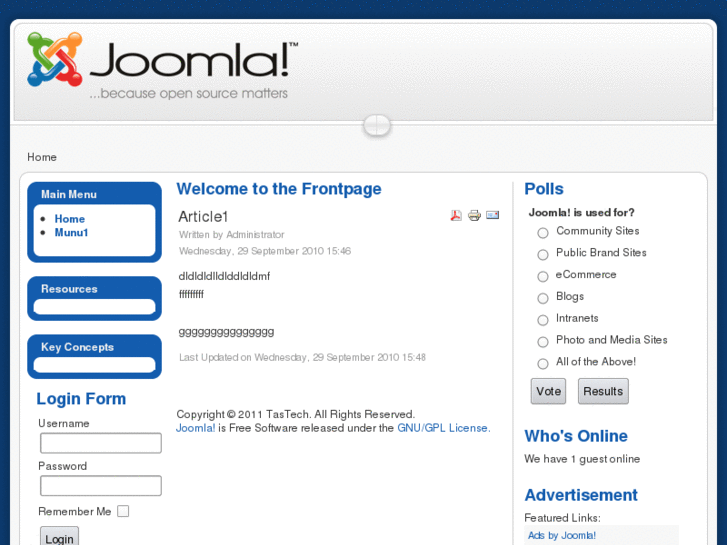Click the Main Menu module heading
The height and width of the screenshot is (545, 727).
point(69,194)
